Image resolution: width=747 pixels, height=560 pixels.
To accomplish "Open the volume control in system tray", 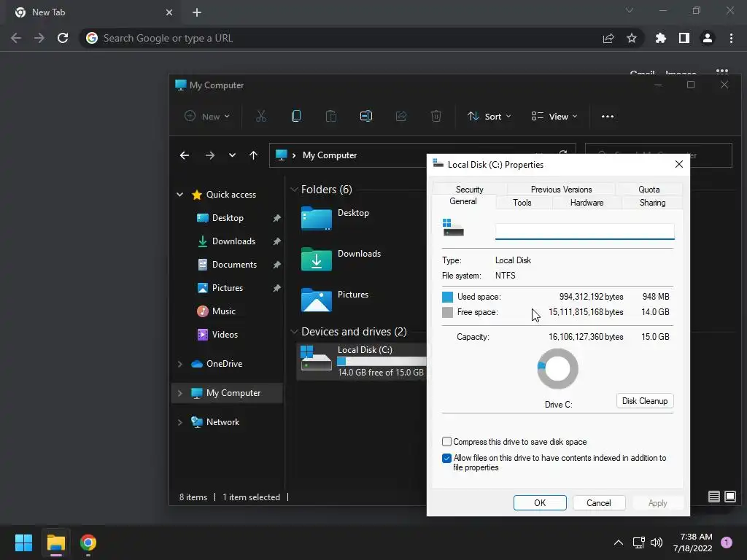I will (657, 542).
